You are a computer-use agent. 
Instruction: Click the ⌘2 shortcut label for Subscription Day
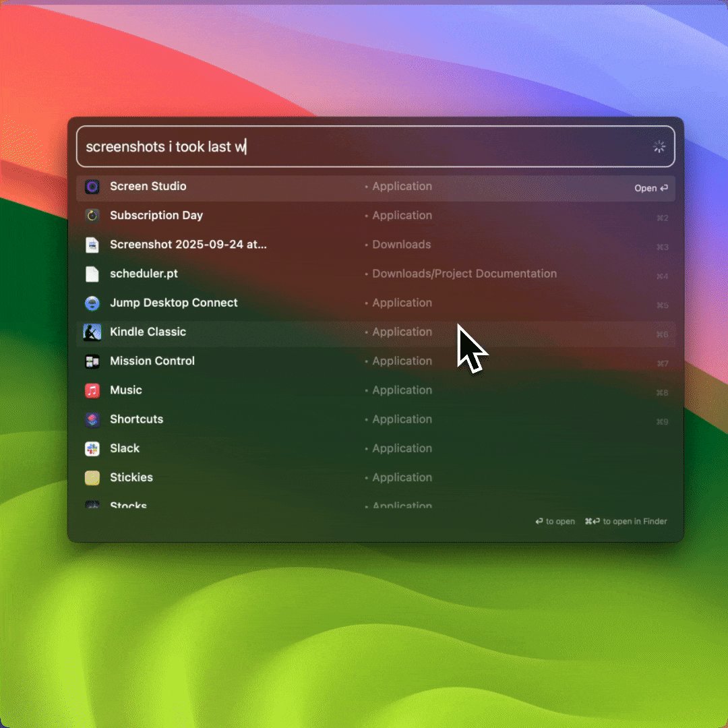click(x=662, y=218)
